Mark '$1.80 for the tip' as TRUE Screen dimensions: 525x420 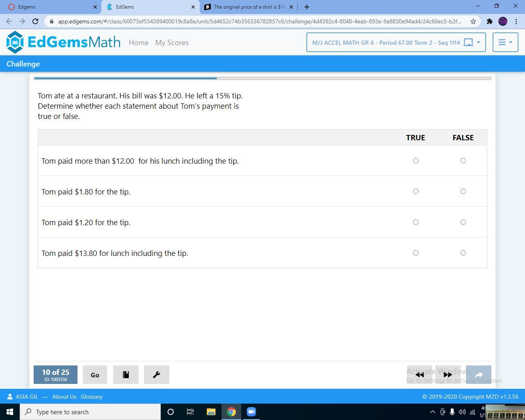coord(415,192)
